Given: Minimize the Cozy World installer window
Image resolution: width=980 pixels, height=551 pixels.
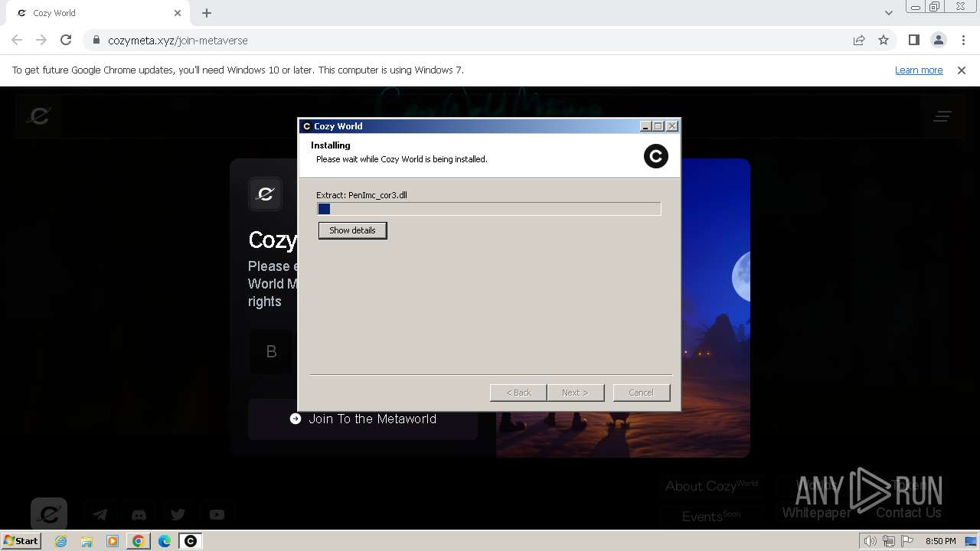Looking at the screenshot, I should 645,126.
